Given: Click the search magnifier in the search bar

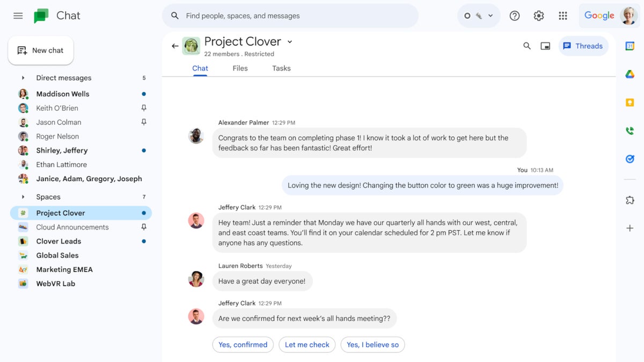Looking at the screenshot, I should pos(175,16).
